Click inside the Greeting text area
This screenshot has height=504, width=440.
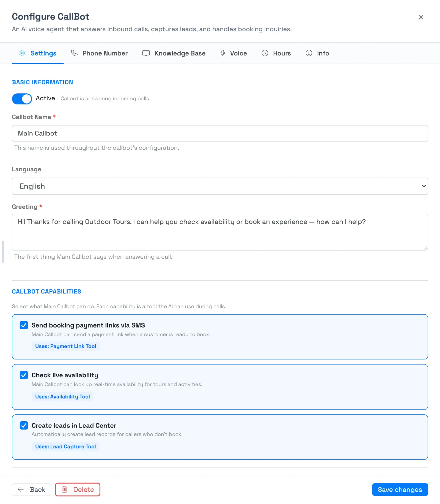[220, 232]
